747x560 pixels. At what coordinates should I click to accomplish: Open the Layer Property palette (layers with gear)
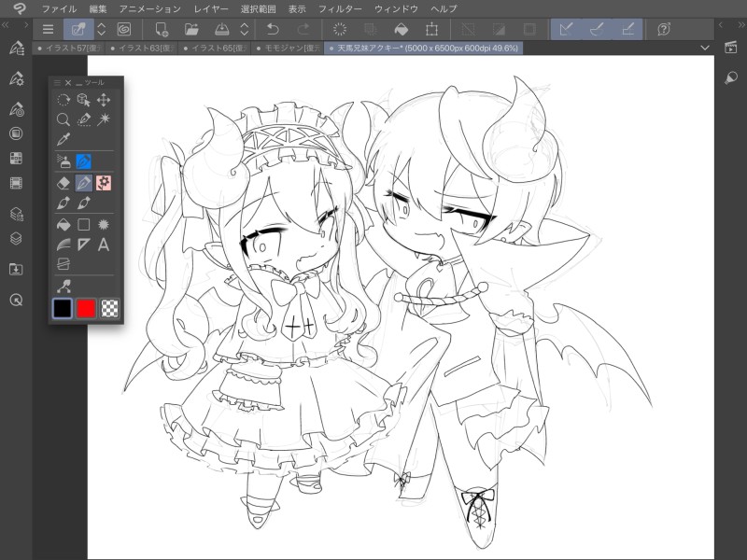(x=16, y=215)
